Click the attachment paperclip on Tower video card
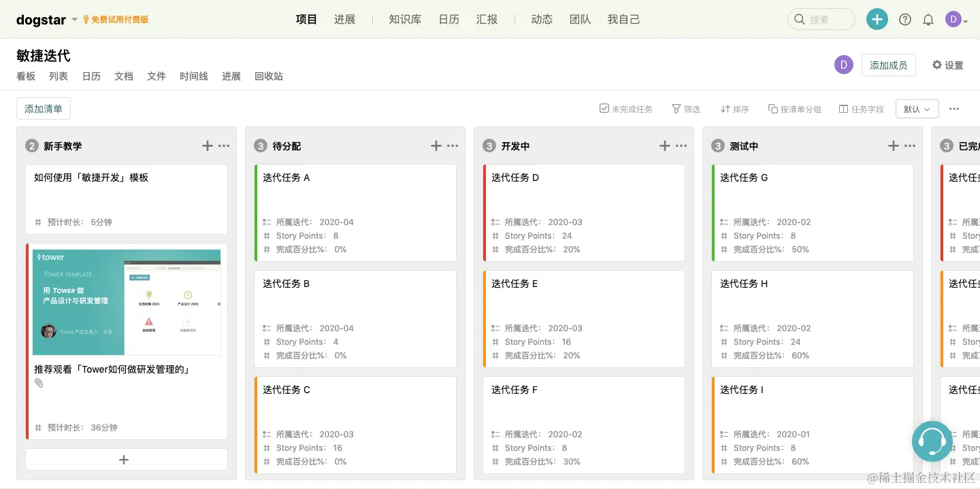Viewport: 980px width, 489px height. click(39, 383)
